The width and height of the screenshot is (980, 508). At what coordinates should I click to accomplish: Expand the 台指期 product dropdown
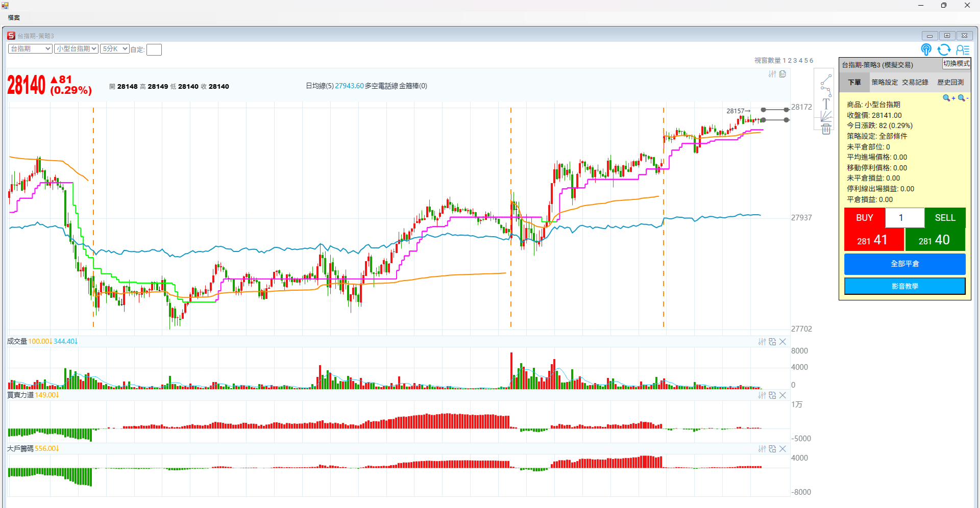(30, 49)
